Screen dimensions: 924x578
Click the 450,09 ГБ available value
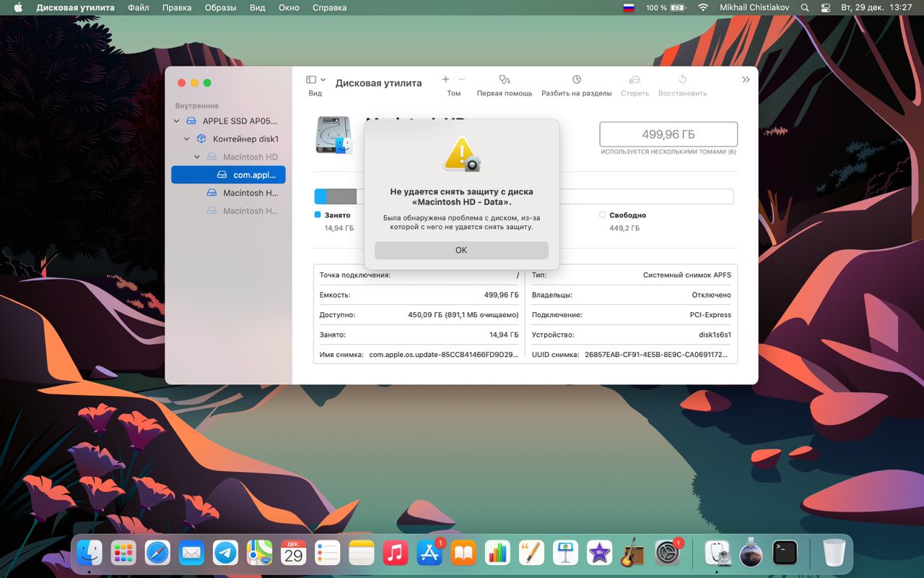click(463, 315)
